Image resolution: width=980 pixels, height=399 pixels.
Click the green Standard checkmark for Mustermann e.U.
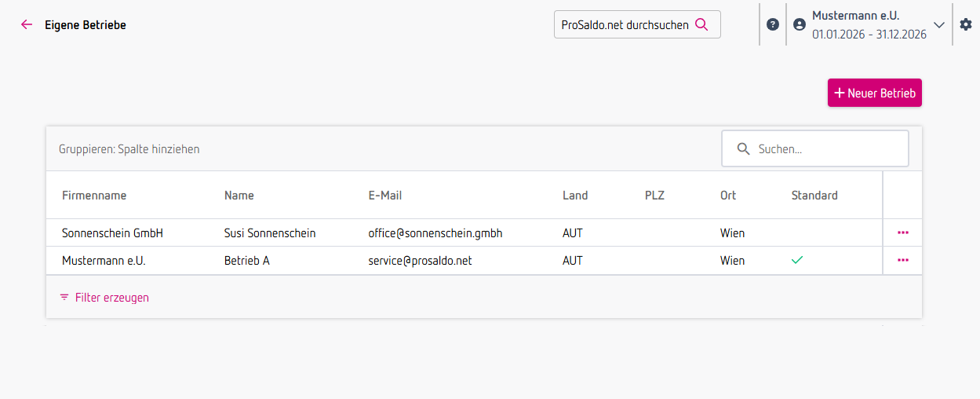[797, 260]
